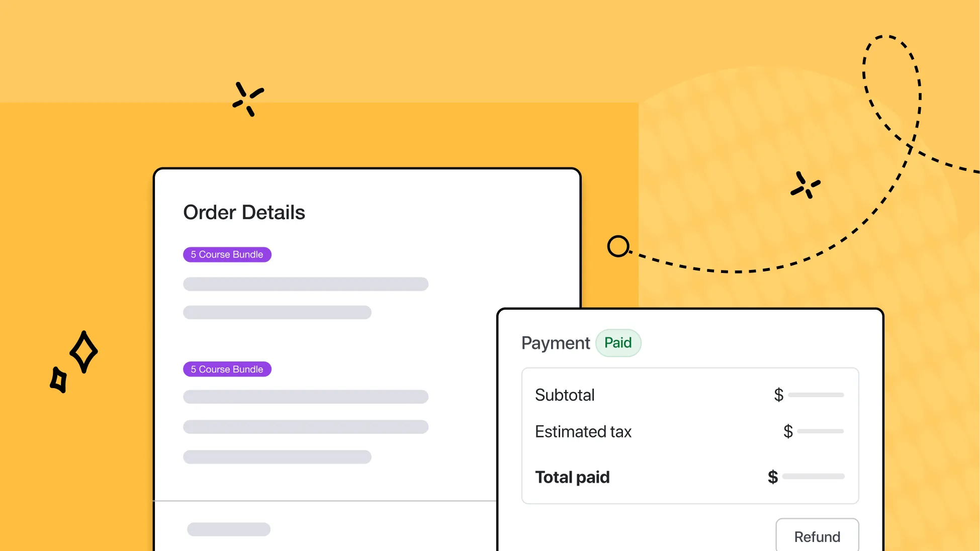Click the '5 Course Bundle' tag in first section
The image size is (980, 551).
(x=227, y=254)
